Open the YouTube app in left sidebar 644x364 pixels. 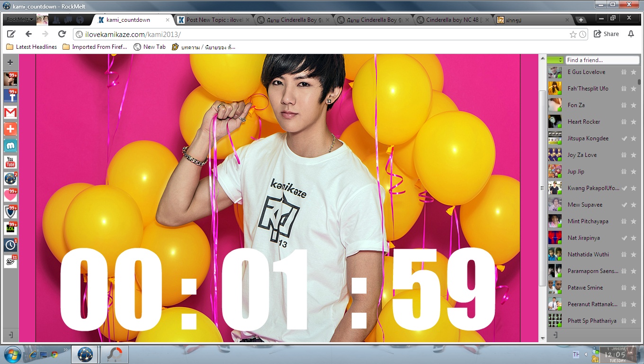click(10, 162)
